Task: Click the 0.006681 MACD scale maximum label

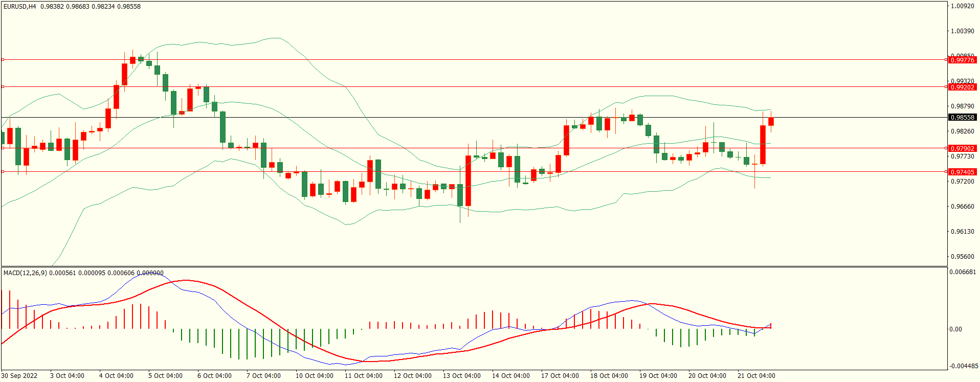Action: click(963, 272)
